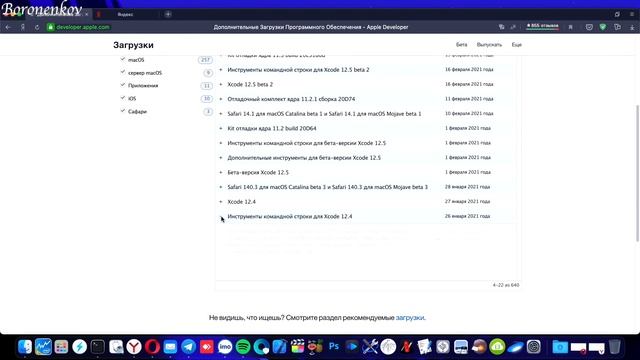This screenshot has width=640, height=360.
Task: Select the Бета tab
Action: click(461, 44)
